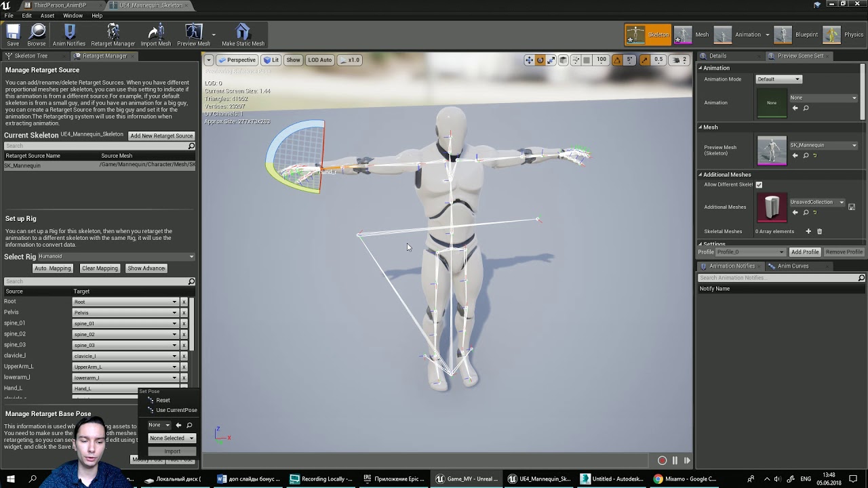Save the UnsavedCollection with floppy disk icon
Image resolution: width=868 pixels, height=488 pixels.
pos(852,207)
